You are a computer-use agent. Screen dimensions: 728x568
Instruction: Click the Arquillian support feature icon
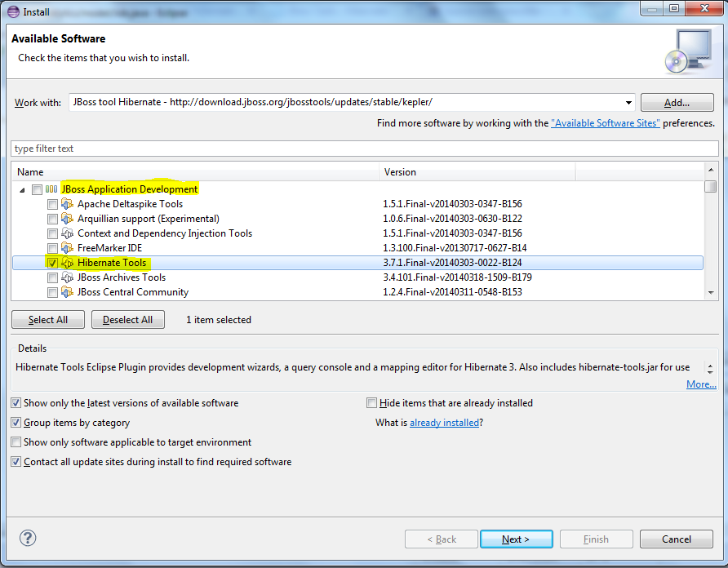pyautogui.click(x=67, y=219)
